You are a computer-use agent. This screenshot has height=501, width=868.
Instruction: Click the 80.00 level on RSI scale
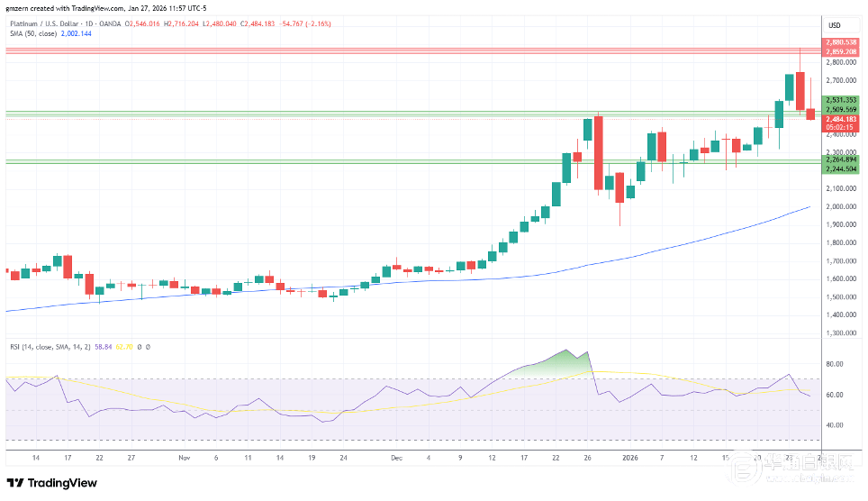pyautogui.click(x=834, y=365)
